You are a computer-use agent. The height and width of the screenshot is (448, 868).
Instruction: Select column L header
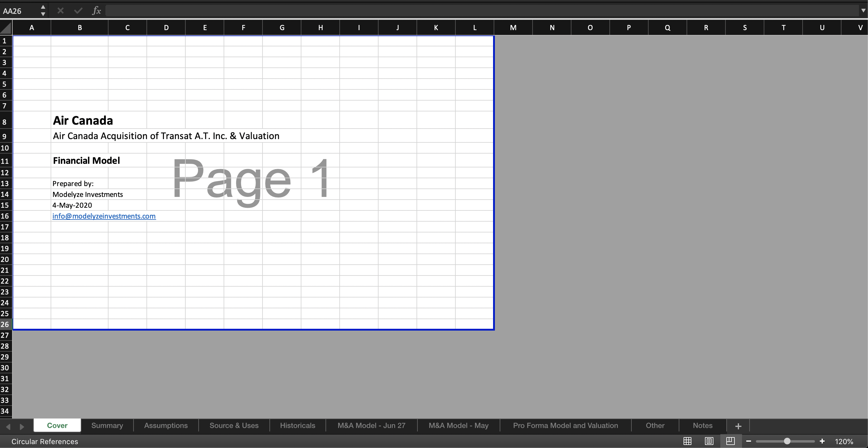click(x=475, y=28)
